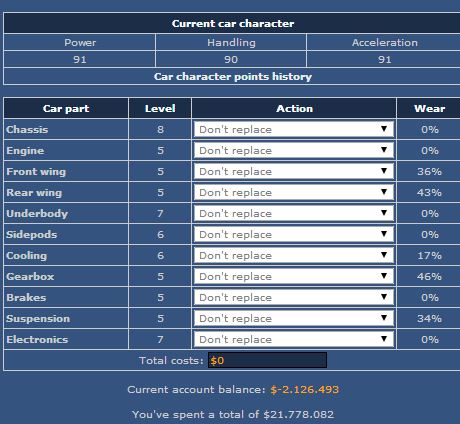Screen dimensions: 460x424
Task: Open the Sidepods replace dropdown
Action: click(294, 234)
